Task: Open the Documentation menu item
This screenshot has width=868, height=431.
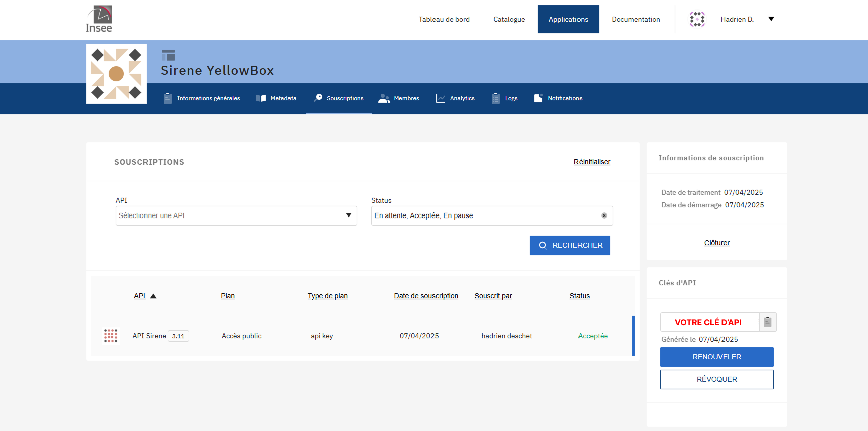Action: point(636,19)
